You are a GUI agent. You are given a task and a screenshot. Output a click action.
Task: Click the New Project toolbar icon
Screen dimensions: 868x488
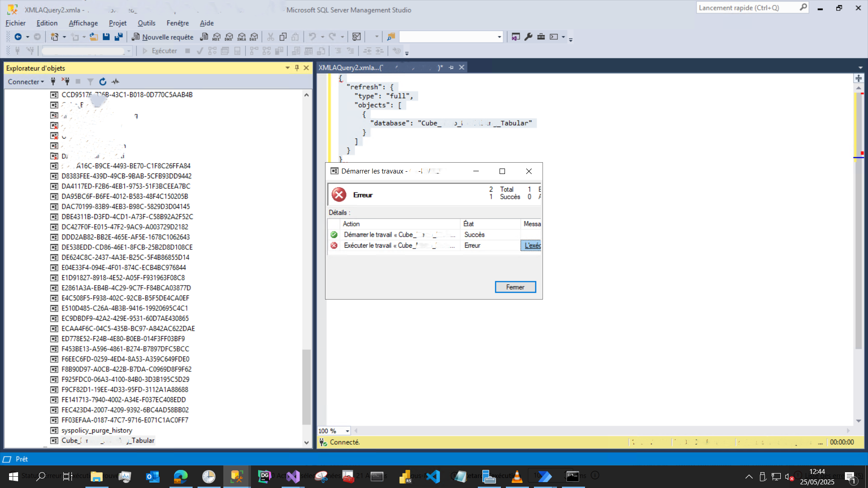(x=54, y=37)
